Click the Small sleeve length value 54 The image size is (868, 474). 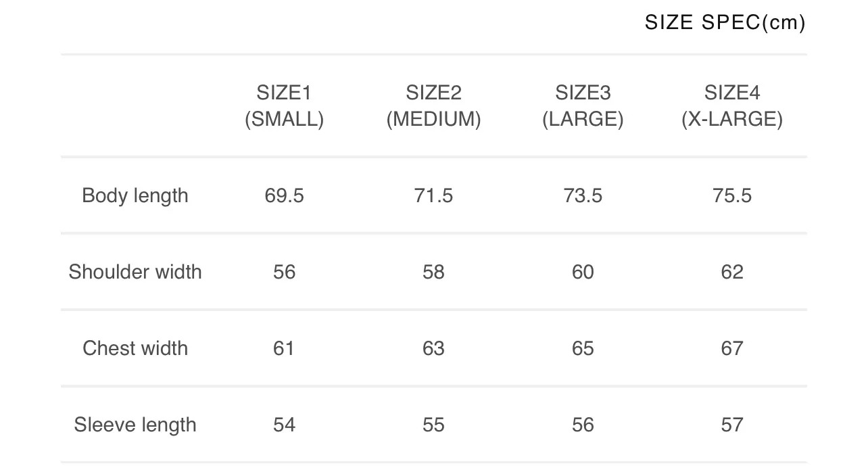[x=284, y=425]
